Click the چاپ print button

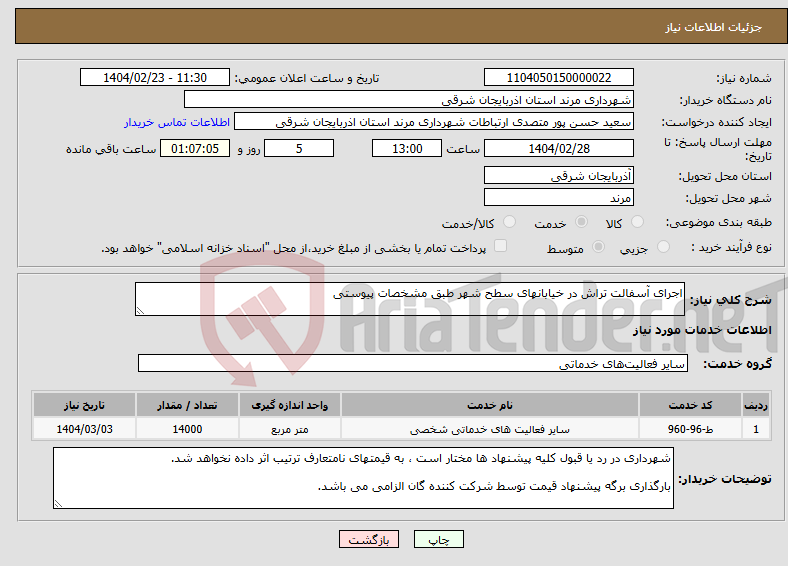pos(439,539)
